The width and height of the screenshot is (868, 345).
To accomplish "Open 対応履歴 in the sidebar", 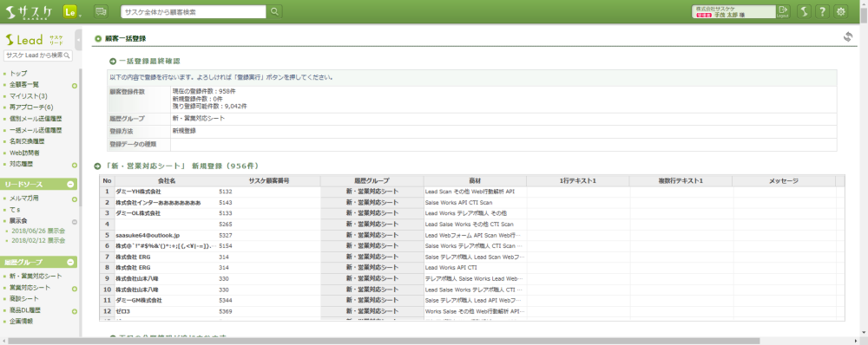I will 22,164.
